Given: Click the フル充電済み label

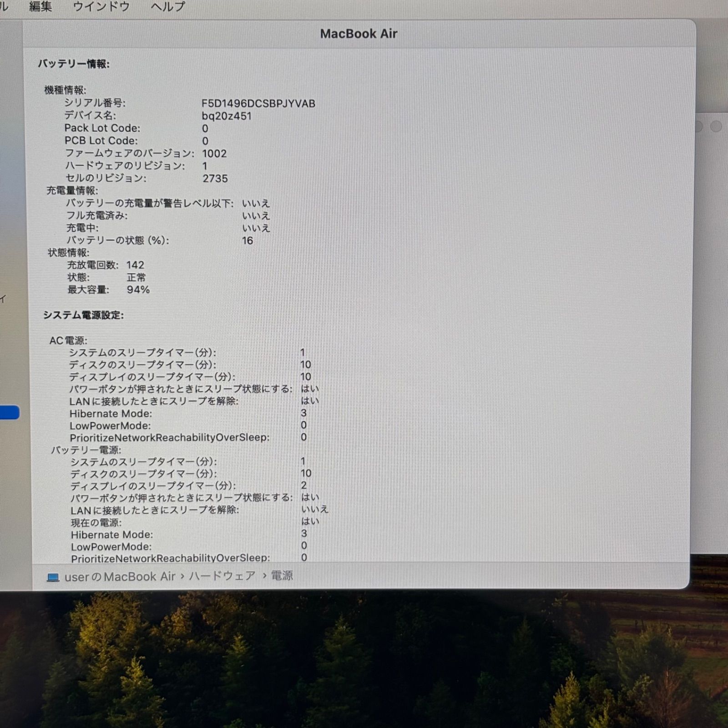Looking at the screenshot, I should point(97,215).
